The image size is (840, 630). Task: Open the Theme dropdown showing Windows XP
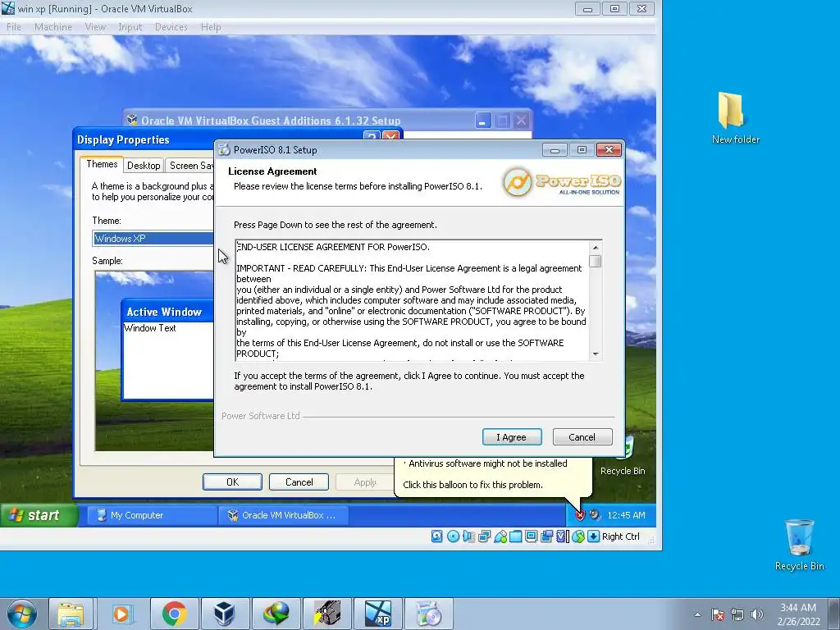(x=153, y=239)
